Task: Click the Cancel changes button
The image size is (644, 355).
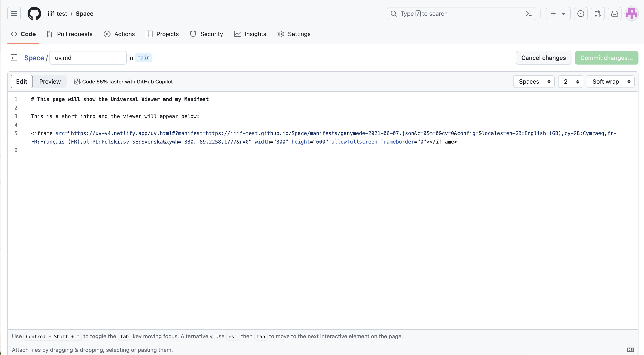Action: pos(544,58)
